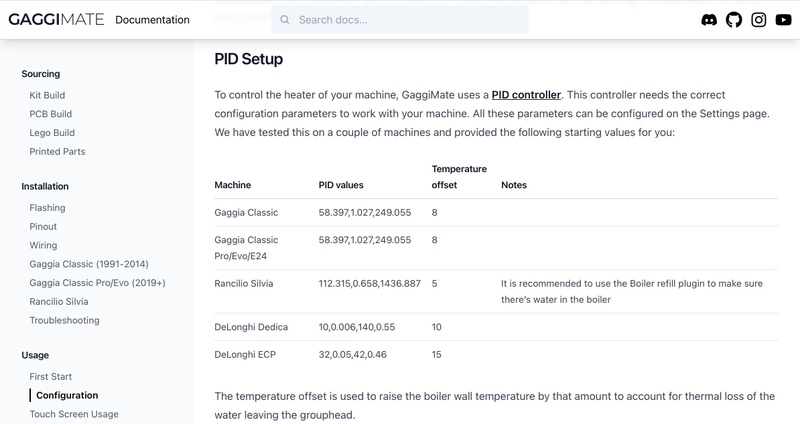Open Lego Build in sidebar
Image resolution: width=800 pixels, height=424 pixels.
click(52, 133)
